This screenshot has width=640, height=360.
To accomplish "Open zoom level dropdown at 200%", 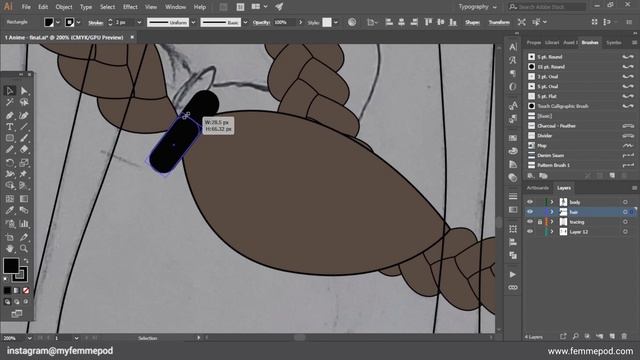I will [x=29, y=338].
